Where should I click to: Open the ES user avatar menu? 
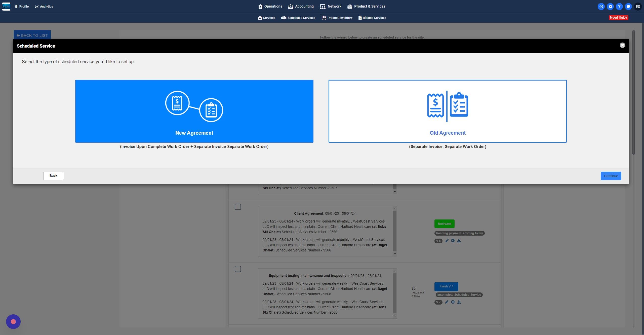(x=638, y=7)
